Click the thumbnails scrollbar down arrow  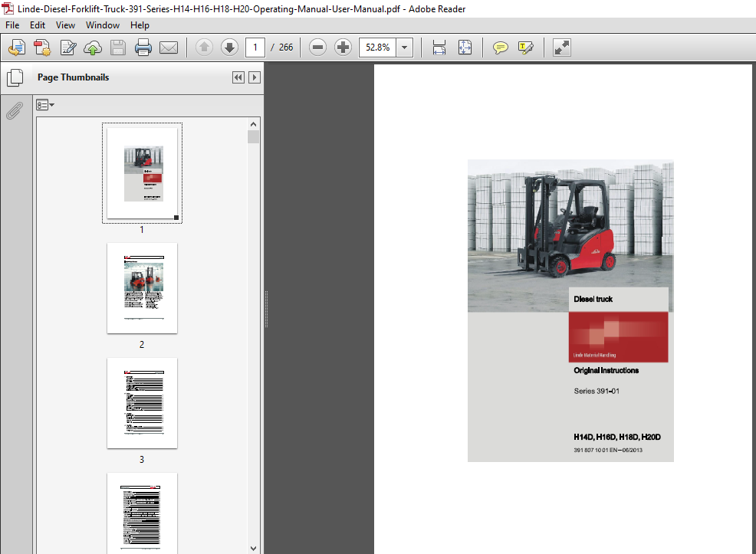(254, 548)
